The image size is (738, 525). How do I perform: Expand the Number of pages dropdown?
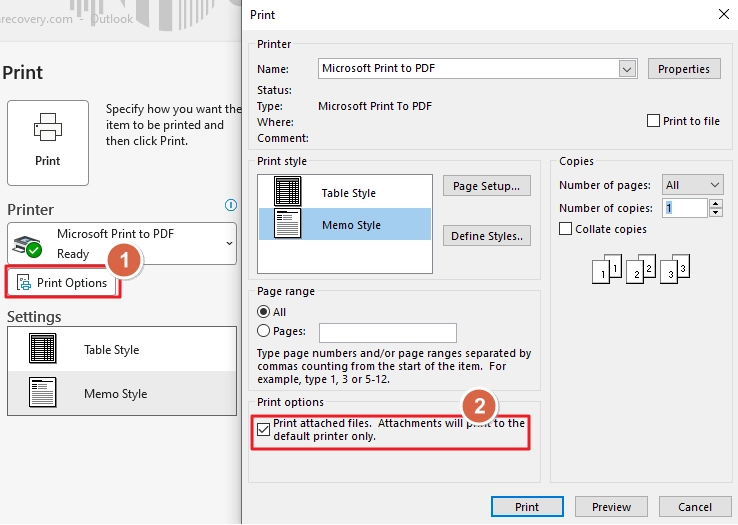click(693, 185)
